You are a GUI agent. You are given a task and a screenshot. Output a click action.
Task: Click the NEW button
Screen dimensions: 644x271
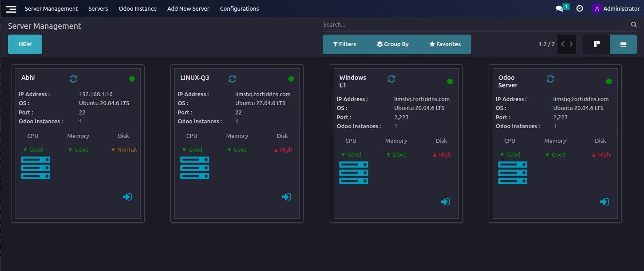tap(25, 44)
